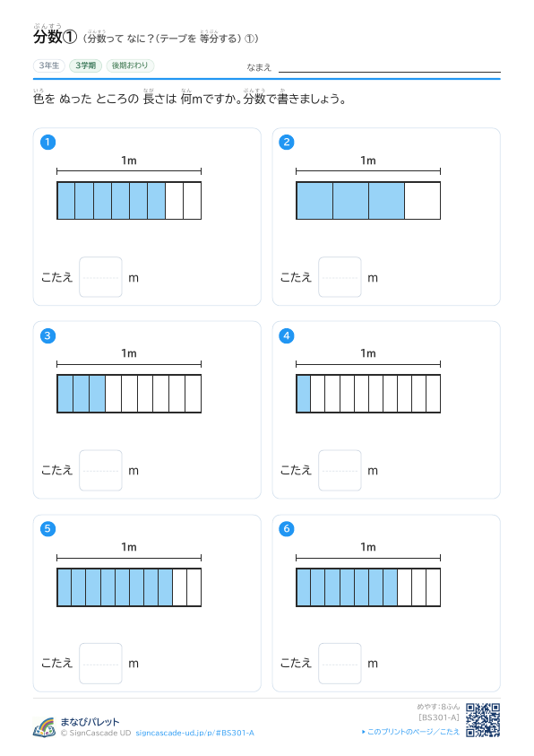
Task: Click answer box for question 5
Action: (100, 664)
